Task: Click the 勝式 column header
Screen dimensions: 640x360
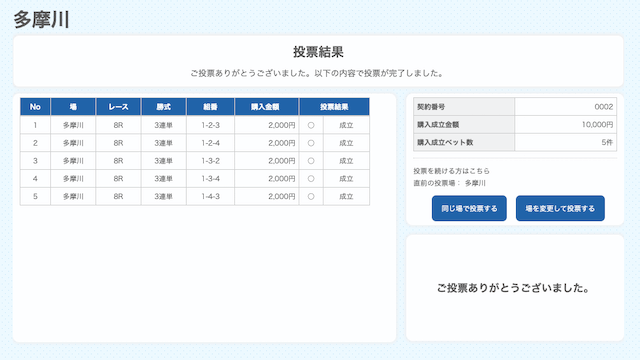Action: click(x=163, y=107)
